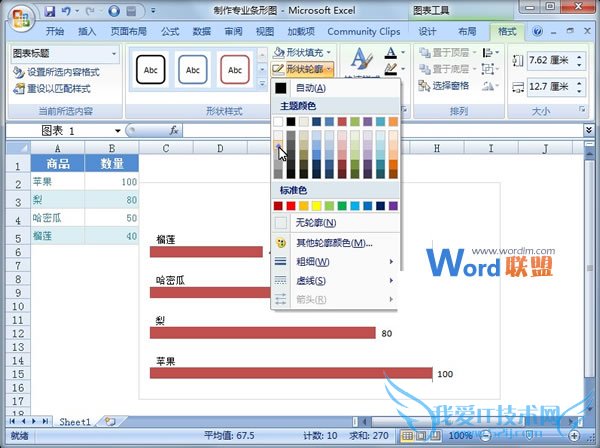Click Bring to Front icon
Viewport: 600px width, 448px height.
click(x=424, y=52)
